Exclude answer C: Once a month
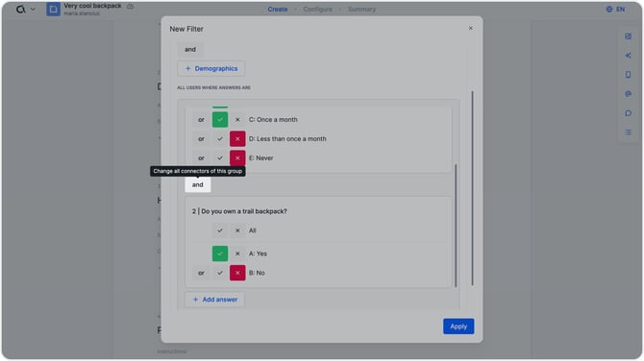The width and height of the screenshot is (644, 361). point(237,120)
